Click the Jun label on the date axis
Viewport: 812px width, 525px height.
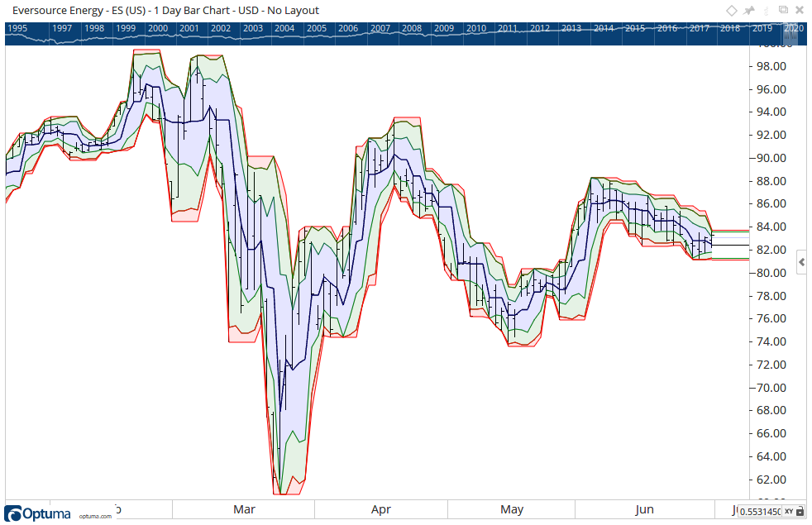click(x=644, y=509)
